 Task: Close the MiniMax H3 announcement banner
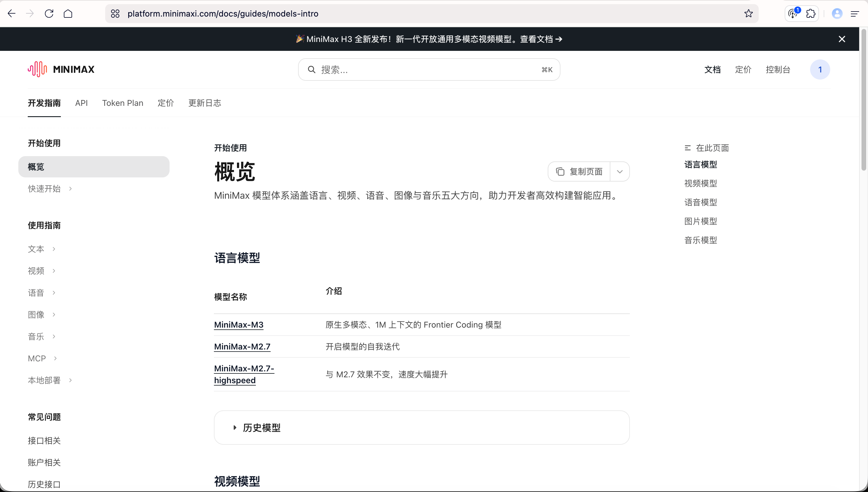(842, 39)
